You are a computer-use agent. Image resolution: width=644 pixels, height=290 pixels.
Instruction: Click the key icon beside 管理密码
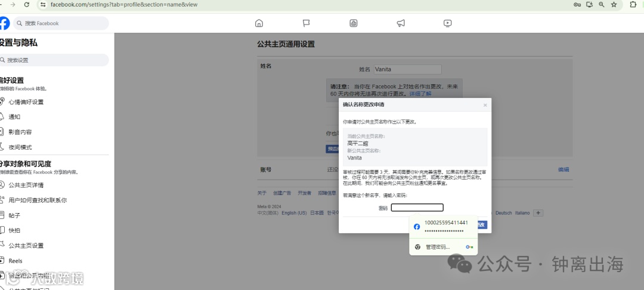coord(469,247)
